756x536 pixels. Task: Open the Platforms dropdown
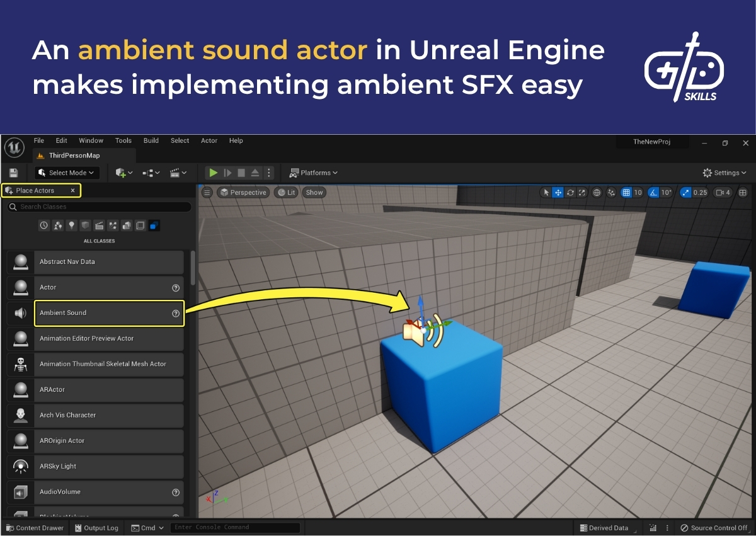point(314,172)
